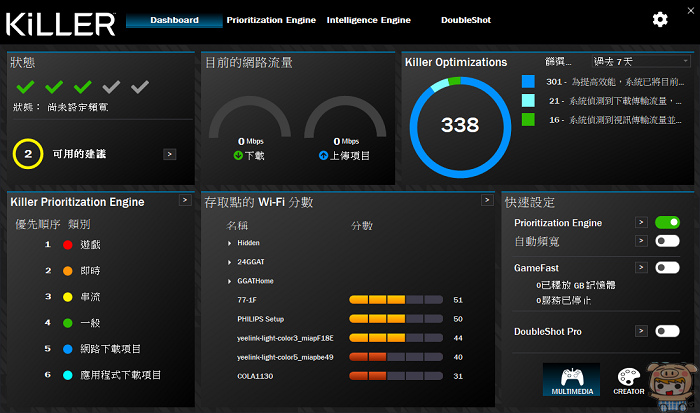
Task: Select the Multimedia gamepad profile icon
Action: [x=570, y=380]
